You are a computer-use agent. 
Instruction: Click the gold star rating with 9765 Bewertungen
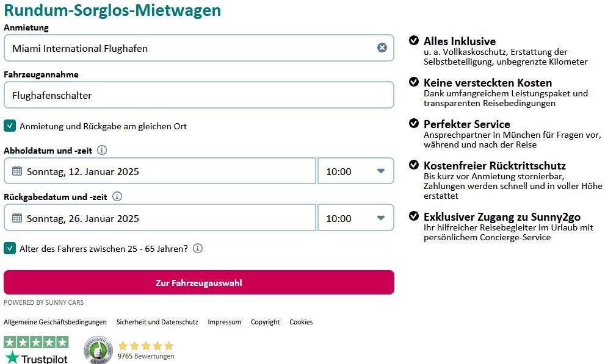(146, 346)
